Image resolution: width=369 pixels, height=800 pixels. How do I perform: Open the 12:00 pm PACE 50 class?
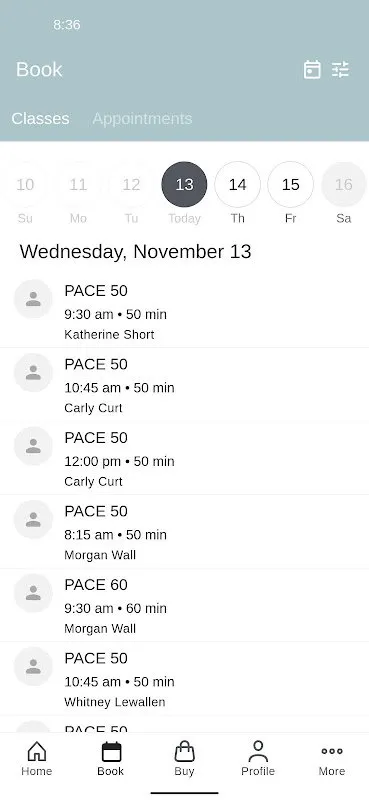pyautogui.click(x=184, y=458)
